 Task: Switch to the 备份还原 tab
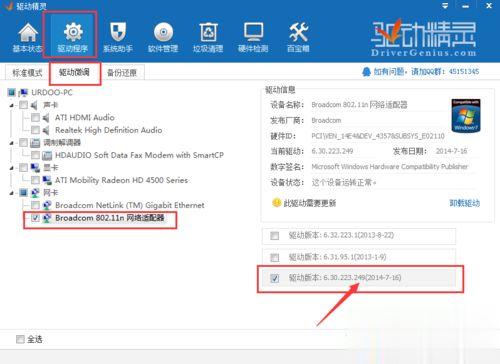122,72
